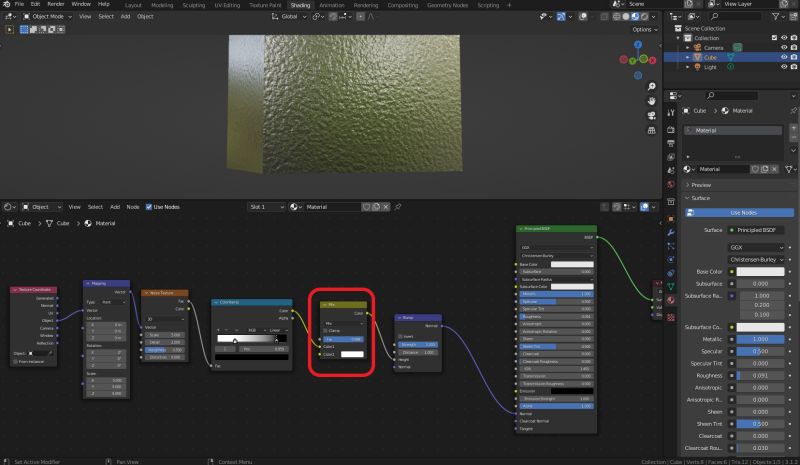Viewport: 800px width, 465px height.
Task: Disable Cube render camera icon in outliner
Action: [794, 57]
